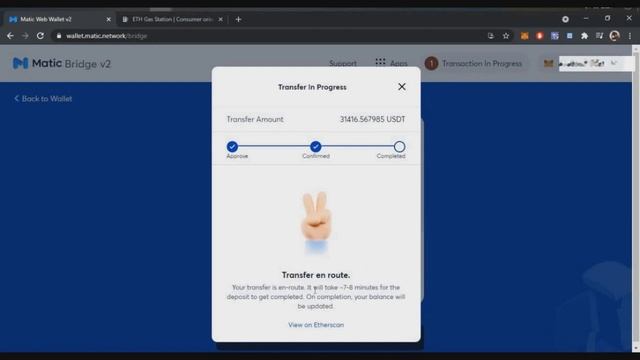
Task: Click the blue square extension icon
Action: click(x=569, y=36)
